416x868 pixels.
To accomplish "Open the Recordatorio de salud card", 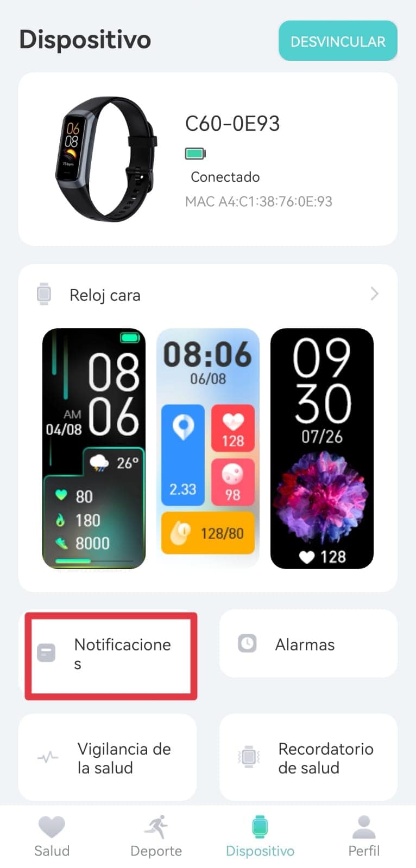I will pyautogui.click(x=308, y=757).
